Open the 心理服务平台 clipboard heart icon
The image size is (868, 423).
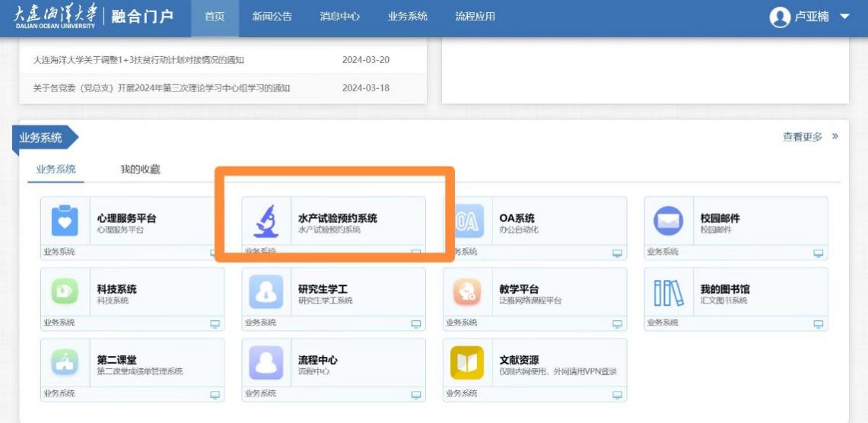pos(65,221)
